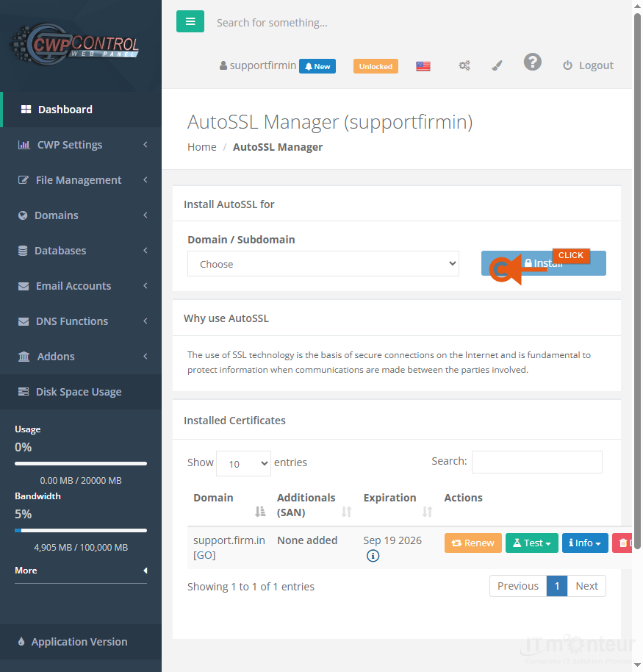Click the CWP Control Web Panel logo
The height and width of the screenshot is (672, 643).
click(x=75, y=45)
